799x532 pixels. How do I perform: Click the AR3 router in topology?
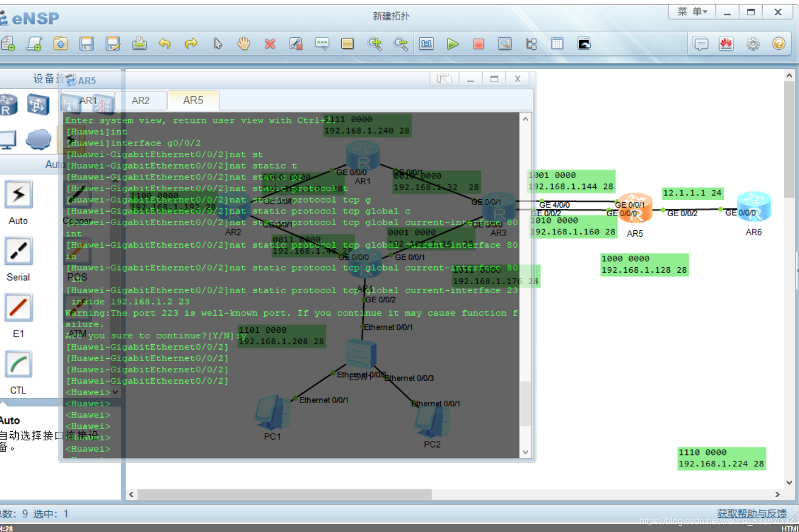pos(499,208)
